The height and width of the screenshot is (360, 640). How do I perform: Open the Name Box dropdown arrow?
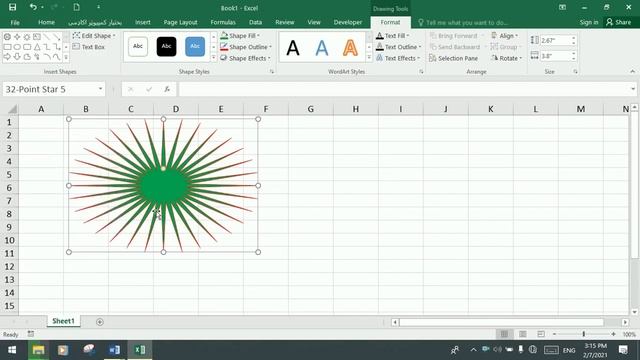pyautogui.click(x=100, y=89)
